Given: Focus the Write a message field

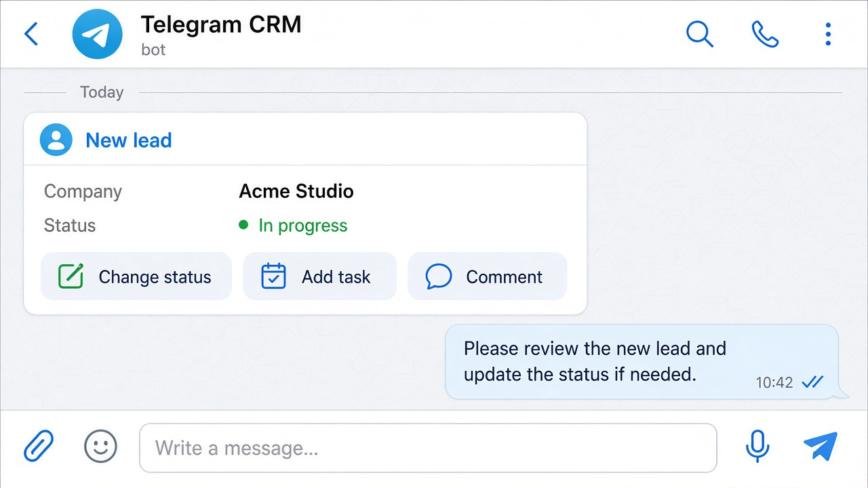Looking at the screenshot, I should point(428,448).
